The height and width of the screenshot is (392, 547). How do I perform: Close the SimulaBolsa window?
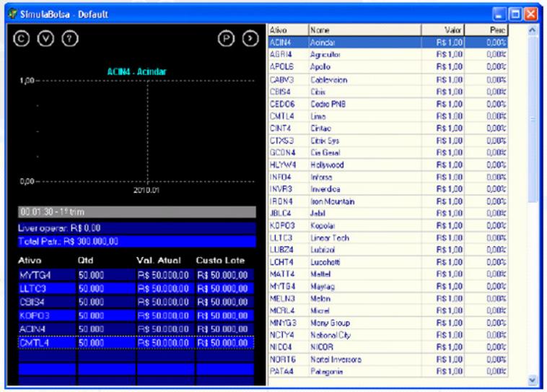click(x=531, y=14)
